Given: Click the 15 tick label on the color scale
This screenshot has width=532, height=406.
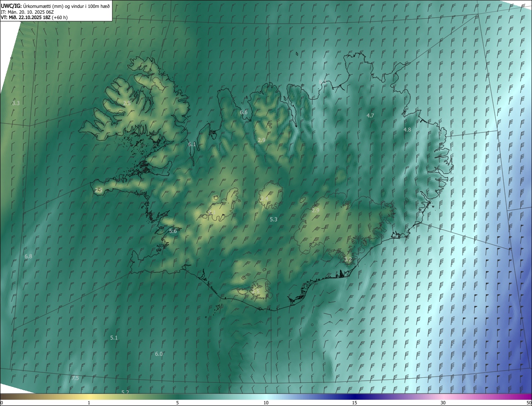Looking at the screenshot, I should [x=355, y=403].
